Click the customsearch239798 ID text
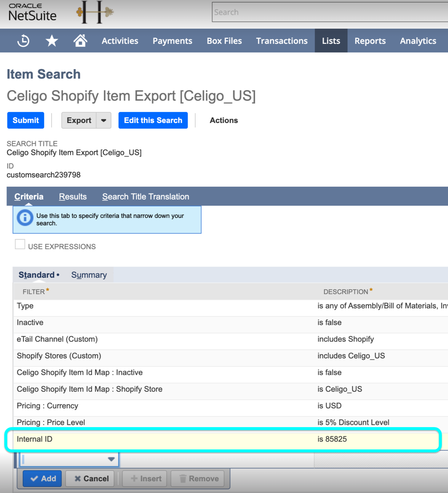The height and width of the screenshot is (493, 448). 43,175
